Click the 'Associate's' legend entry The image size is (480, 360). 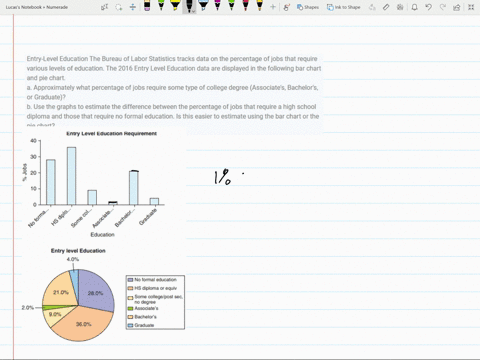(x=143, y=308)
